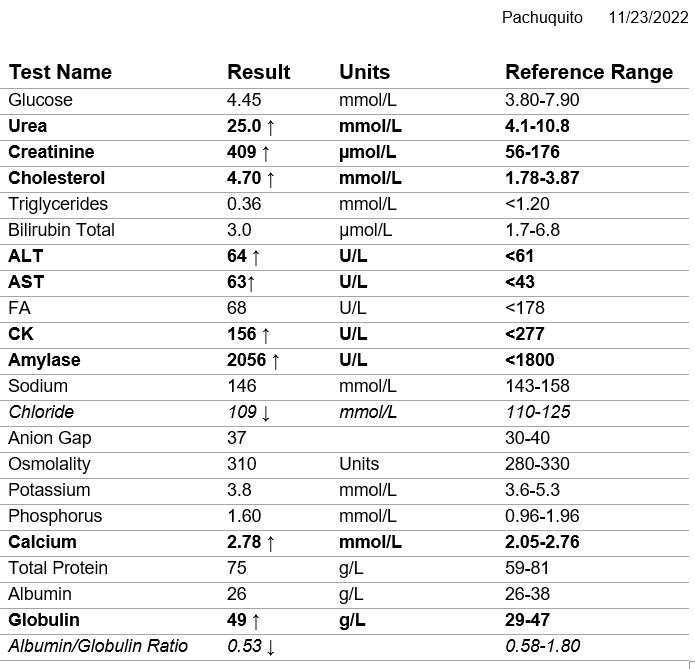Click the Bilirubin Total result 3.0
Image resolution: width=695 pixels, height=669 pixels.
(x=238, y=230)
